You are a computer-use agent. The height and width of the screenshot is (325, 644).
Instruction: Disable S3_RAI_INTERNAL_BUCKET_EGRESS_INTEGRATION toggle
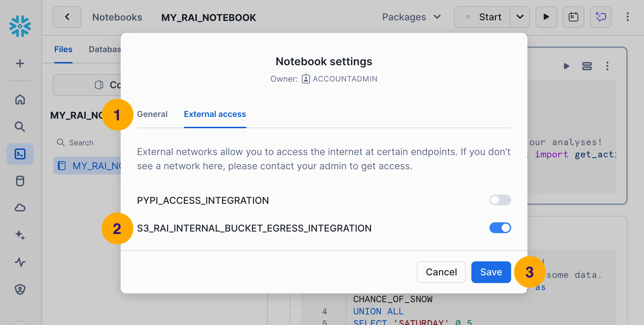[x=500, y=228]
